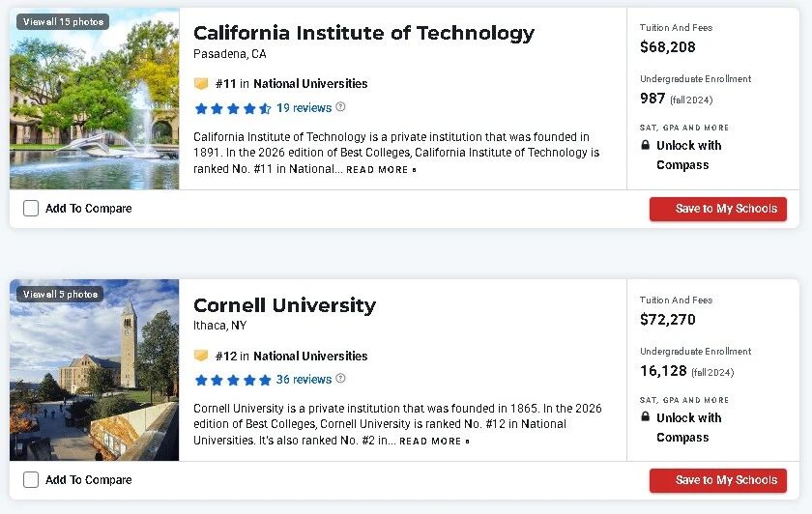
Task: Expand Cornell description with Read More
Action: [434, 442]
